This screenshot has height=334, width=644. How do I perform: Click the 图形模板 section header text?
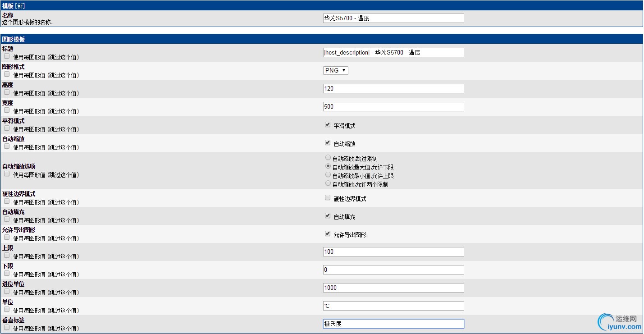[14, 39]
